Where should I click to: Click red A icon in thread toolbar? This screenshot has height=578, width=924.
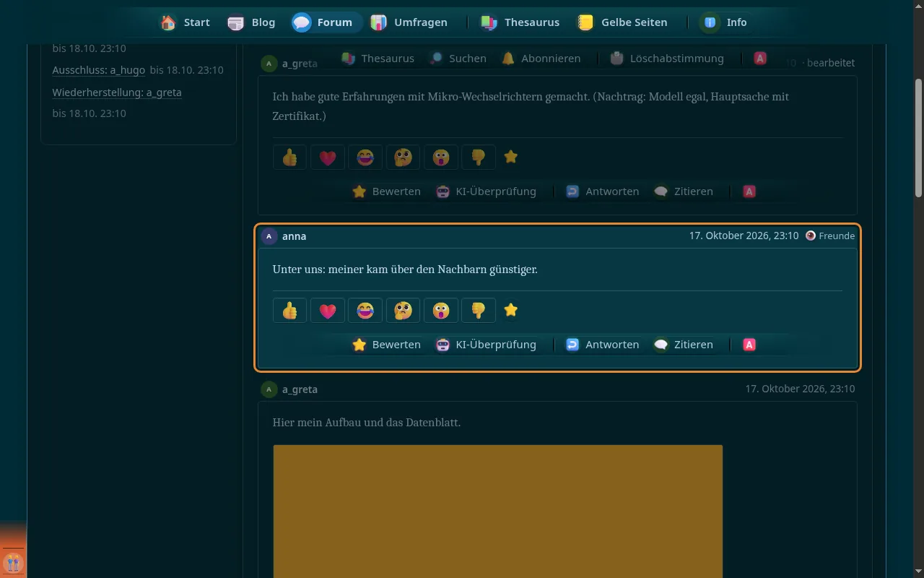tap(760, 59)
